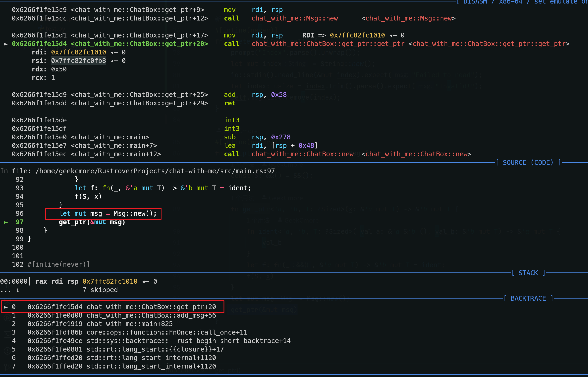The width and height of the screenshot is (588, 377).
Task: Click the BACKTRACE section header
Action: 528,298
